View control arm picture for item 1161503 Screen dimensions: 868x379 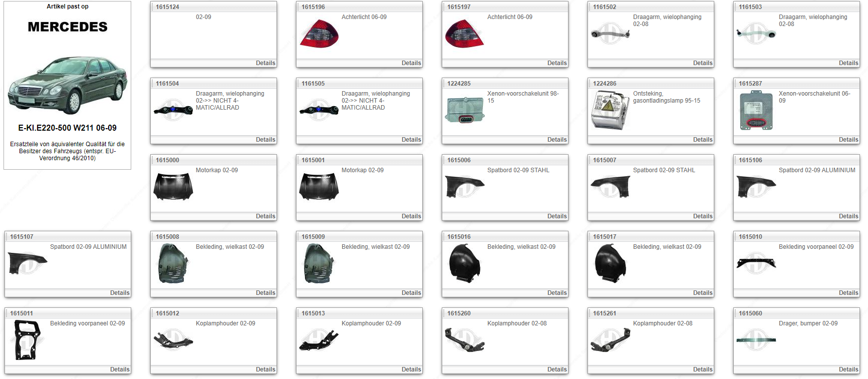[x=756, y=34]
